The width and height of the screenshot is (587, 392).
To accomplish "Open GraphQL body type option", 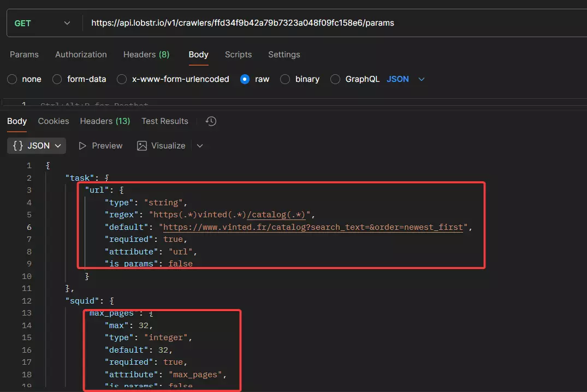I will tap(334, 79).
